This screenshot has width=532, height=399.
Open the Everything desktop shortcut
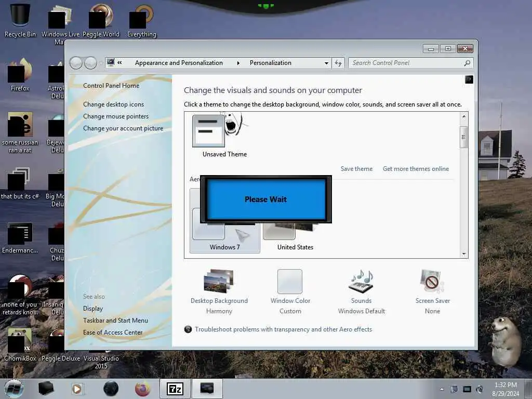141,21
